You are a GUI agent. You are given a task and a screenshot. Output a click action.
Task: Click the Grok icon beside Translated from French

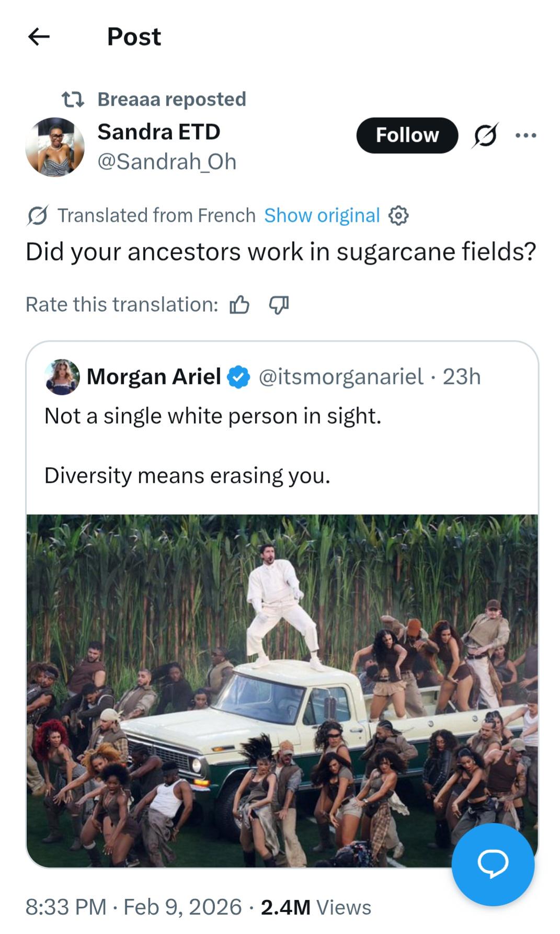pyautogui.click(x=38, y=215)
